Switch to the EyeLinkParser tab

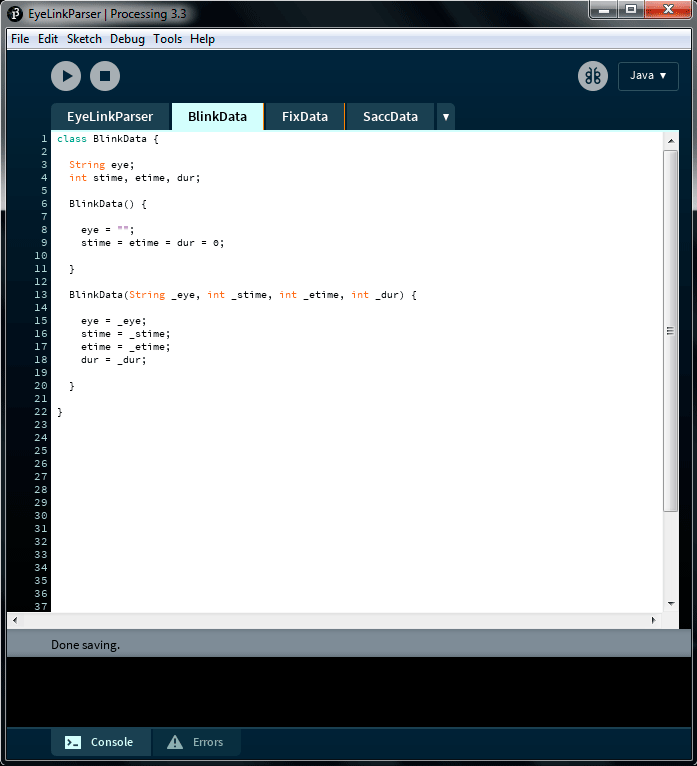tap(110, 117)
